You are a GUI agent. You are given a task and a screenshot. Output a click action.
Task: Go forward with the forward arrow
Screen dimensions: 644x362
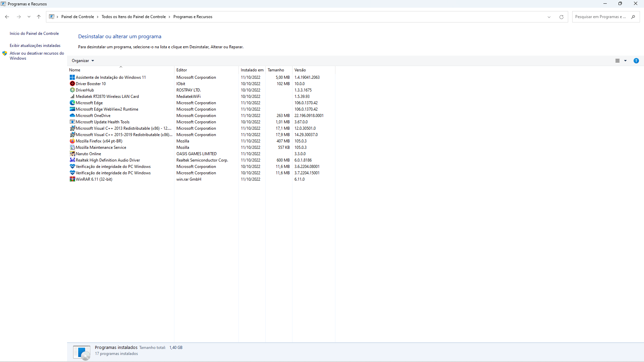point(19,17)
